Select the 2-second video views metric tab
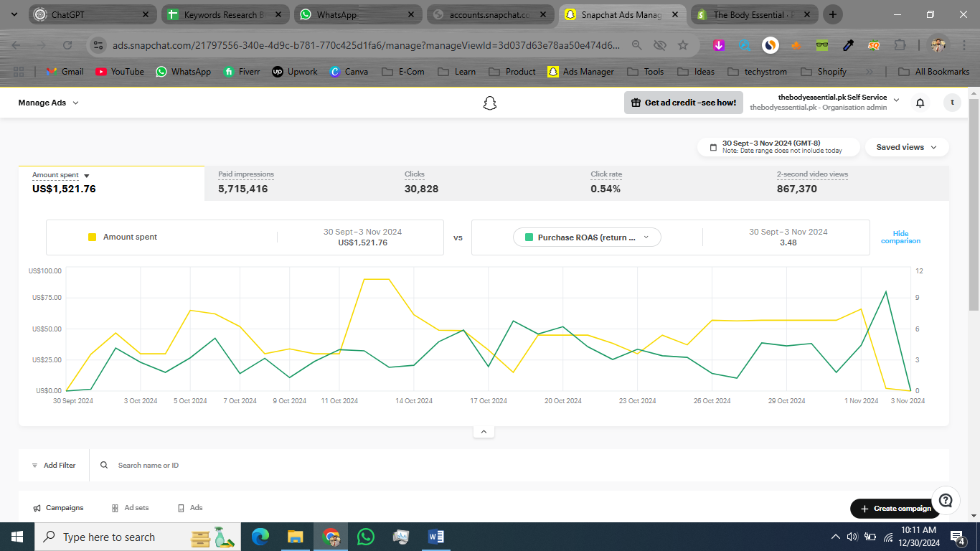980x551 pixels. point(855,183)
